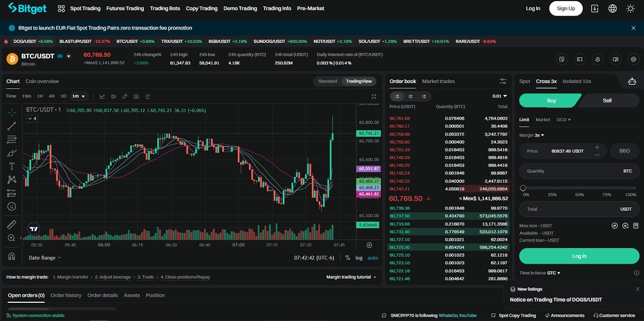Image resolution: width=644 pixels, height=321 pixels.
Task: Open the emoji sticker tool
Action: [x=12, y=206]
